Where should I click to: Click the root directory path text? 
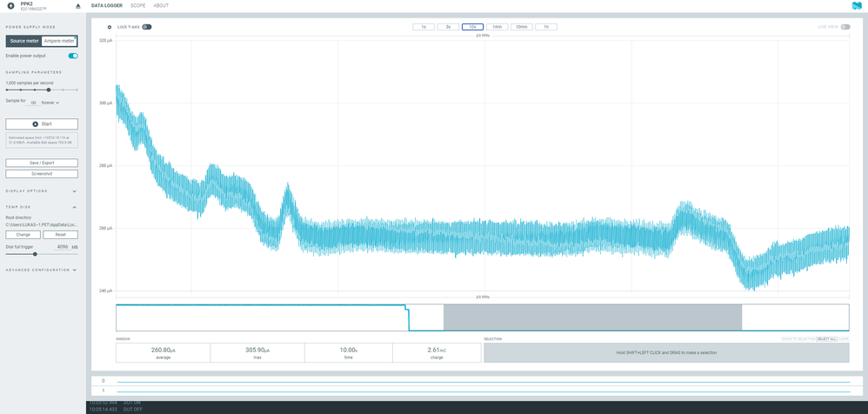coord(42,225)
